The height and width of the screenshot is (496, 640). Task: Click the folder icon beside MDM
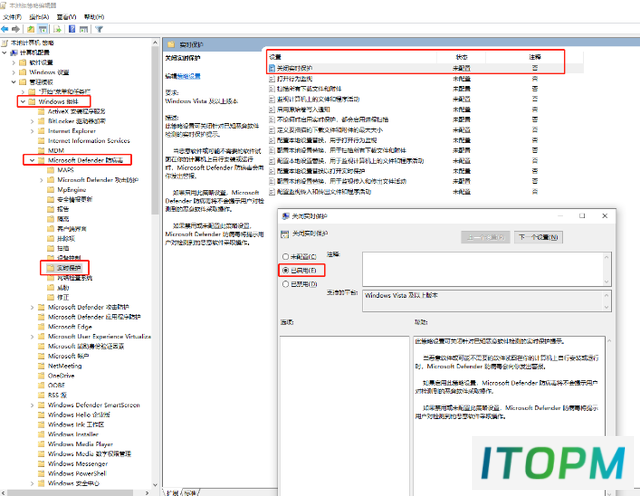(x=41, y=151)
